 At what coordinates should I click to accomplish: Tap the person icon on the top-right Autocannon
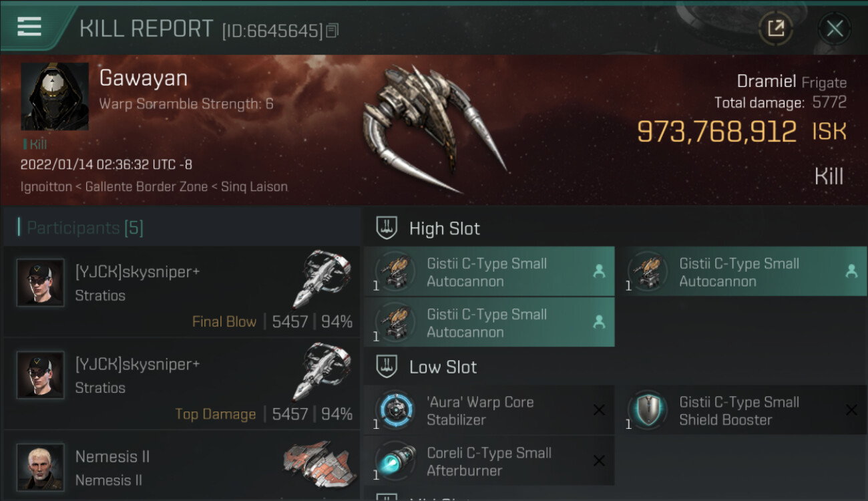point(851,271)
